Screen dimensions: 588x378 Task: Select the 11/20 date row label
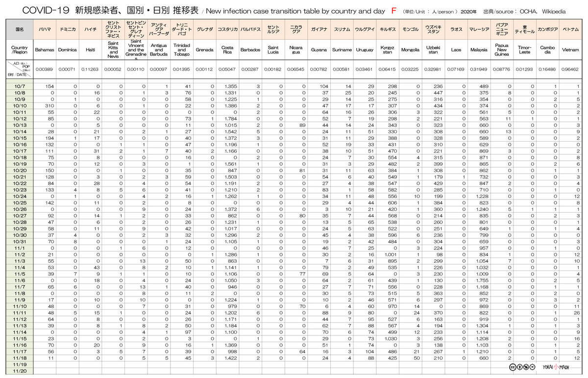[x=20, y=371]
